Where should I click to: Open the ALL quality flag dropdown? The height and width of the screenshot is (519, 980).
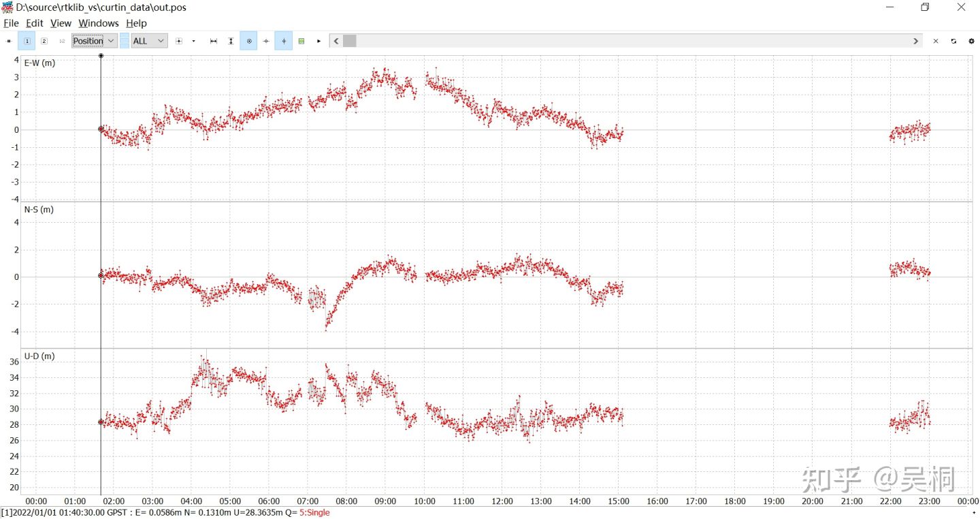click(x=149, y=41)
